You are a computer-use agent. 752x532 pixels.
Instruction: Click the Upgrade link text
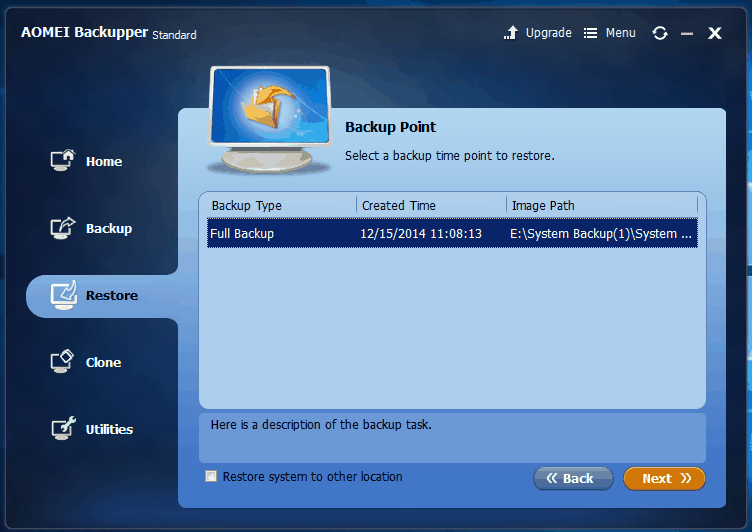pyautogui.click(x=549, y=33)
